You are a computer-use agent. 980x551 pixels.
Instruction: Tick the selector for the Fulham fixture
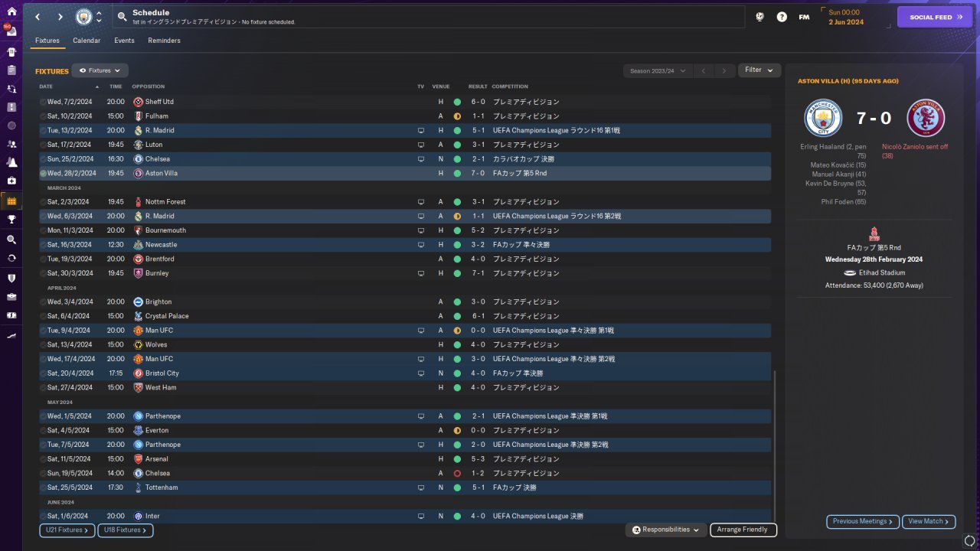click(x=43, y=116)
